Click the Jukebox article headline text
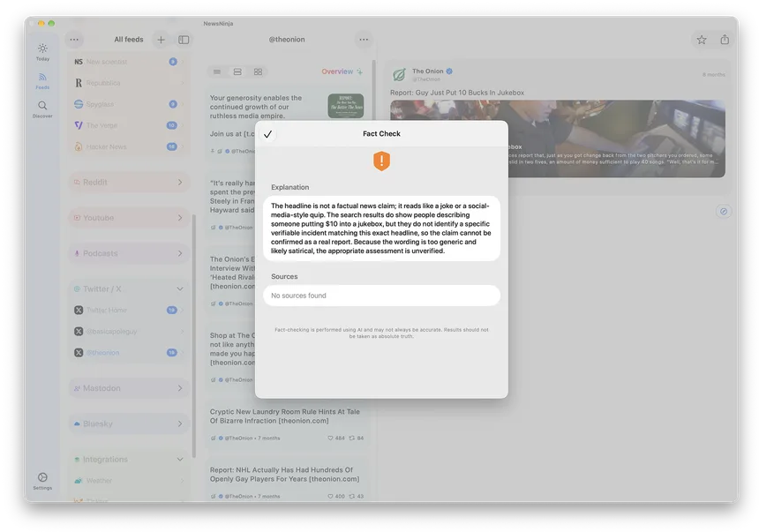759x532 pixels. 457,93
